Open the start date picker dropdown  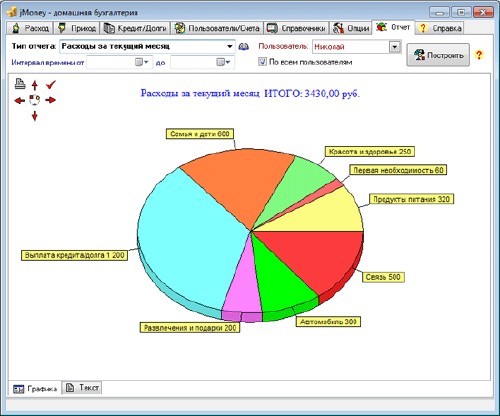click(142, 62)
